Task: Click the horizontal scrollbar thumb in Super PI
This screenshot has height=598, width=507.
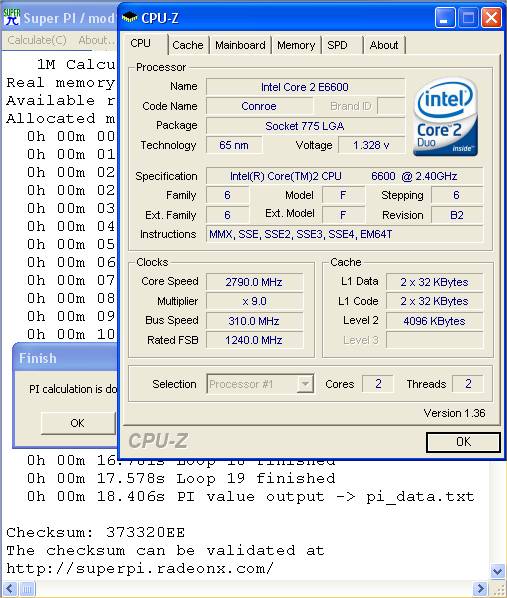Action: pyautogui.click(x=27, y=589)
